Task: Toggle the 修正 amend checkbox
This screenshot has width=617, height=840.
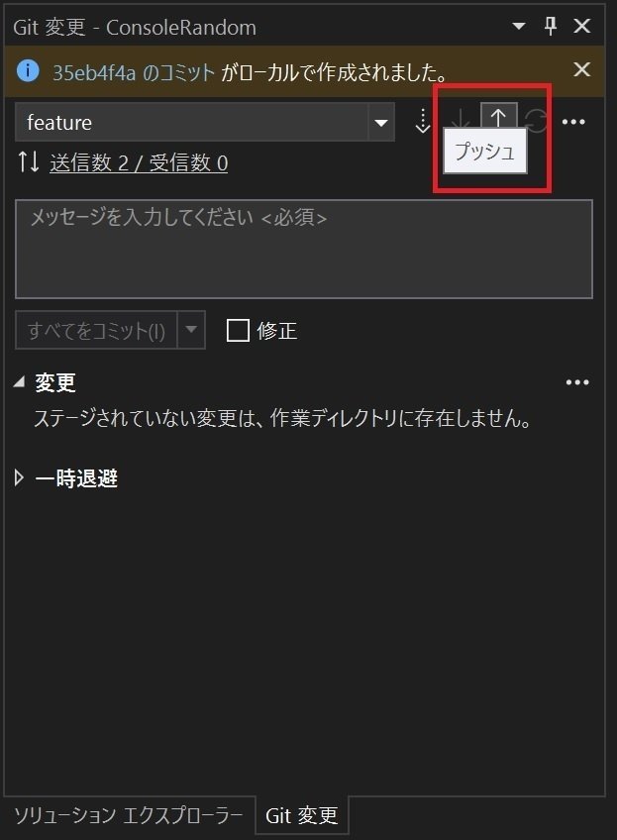Action: click(238, 330)
